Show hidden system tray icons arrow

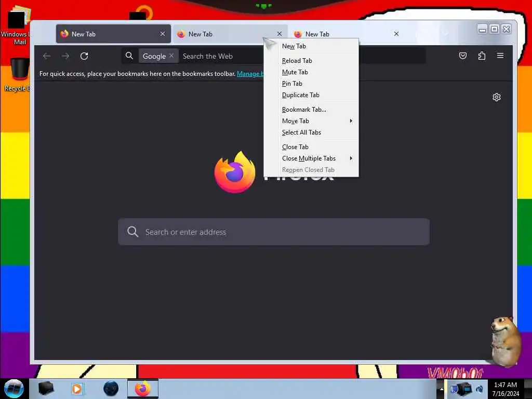click(442, 389)
